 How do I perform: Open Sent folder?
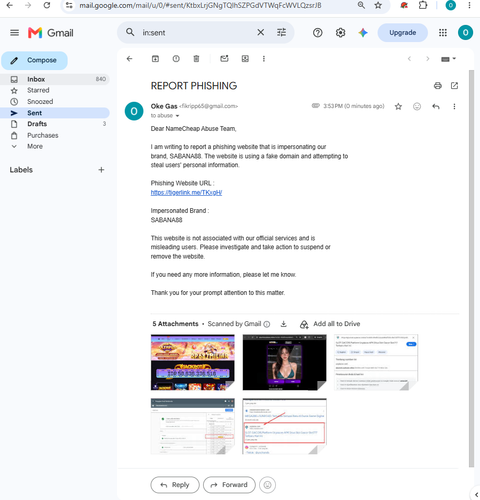[x=55, y=113]
